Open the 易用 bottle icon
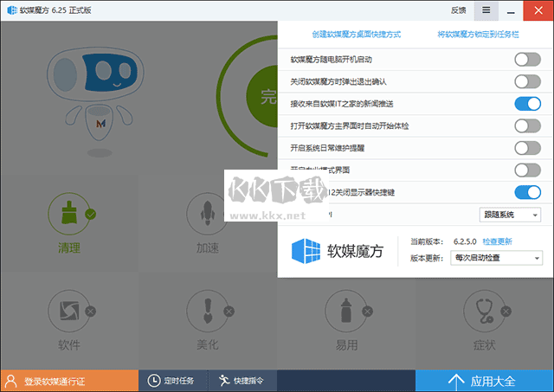Viewport: 554px width, 392px height. click(x=346, y=311)
